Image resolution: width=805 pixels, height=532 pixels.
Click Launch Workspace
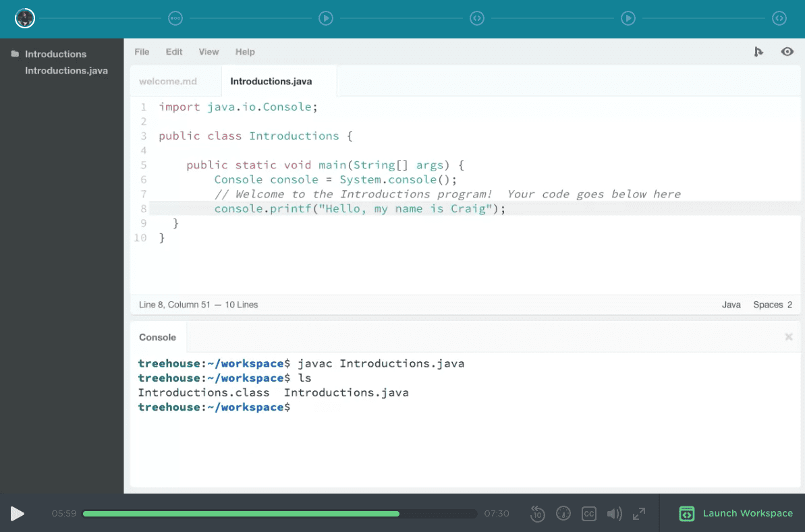coord(748,513)
